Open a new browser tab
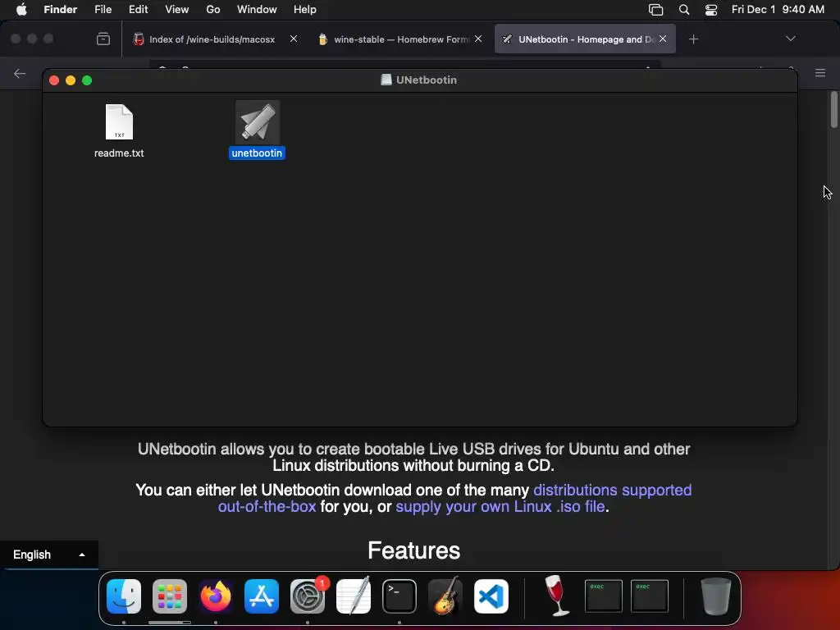Viewport: 840px width, 630px height. [x=693, y=39]
